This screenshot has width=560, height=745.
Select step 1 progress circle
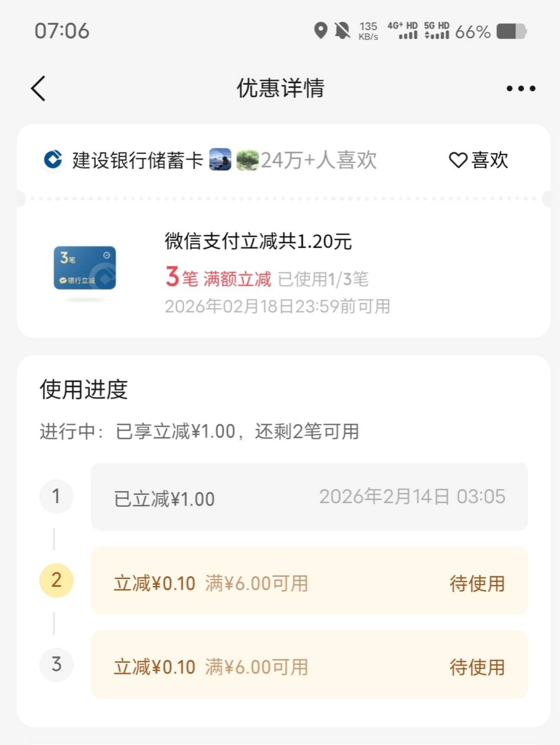(56, 496)
